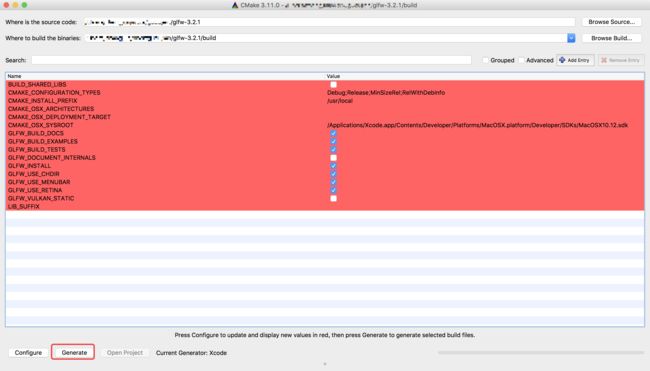Click the Open Project button
650x371 pixels.
click(x=125, y=352)
